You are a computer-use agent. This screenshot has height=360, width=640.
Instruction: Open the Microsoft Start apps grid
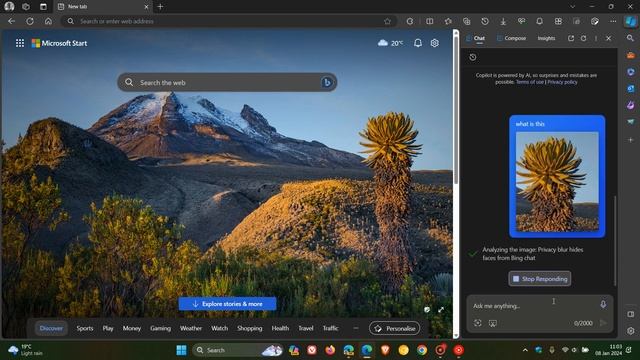(20, 43)
